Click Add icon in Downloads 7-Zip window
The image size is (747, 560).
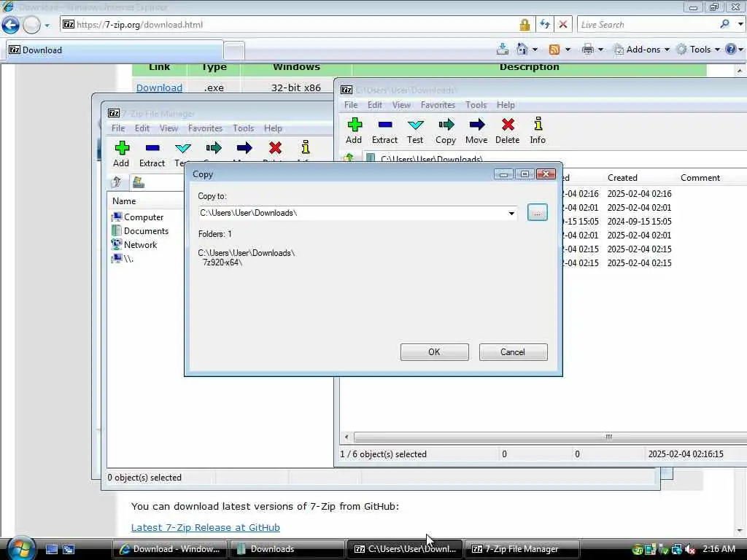point(354,125)
